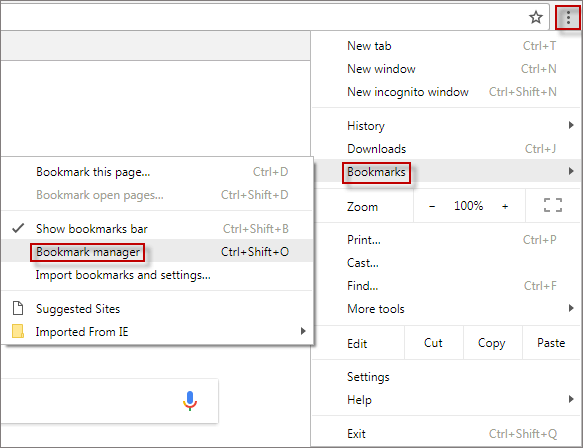Open the Imported From IE folder icon

(x=18, y=331)
